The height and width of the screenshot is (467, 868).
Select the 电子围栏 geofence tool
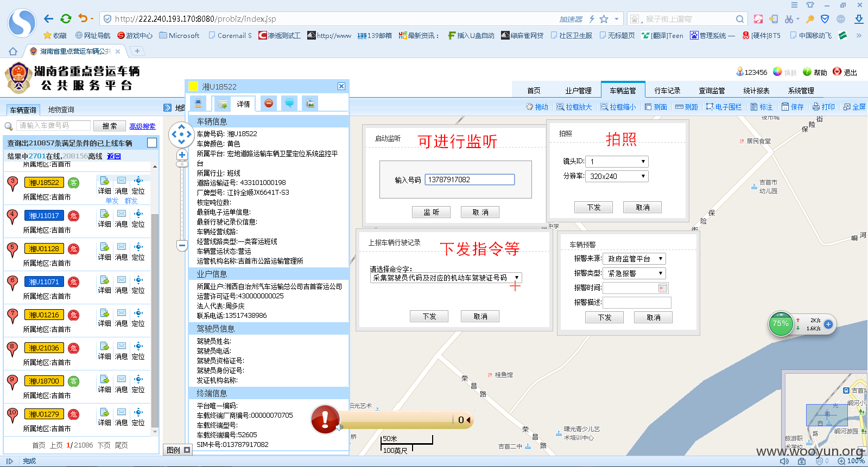click(x=724, y=107)
